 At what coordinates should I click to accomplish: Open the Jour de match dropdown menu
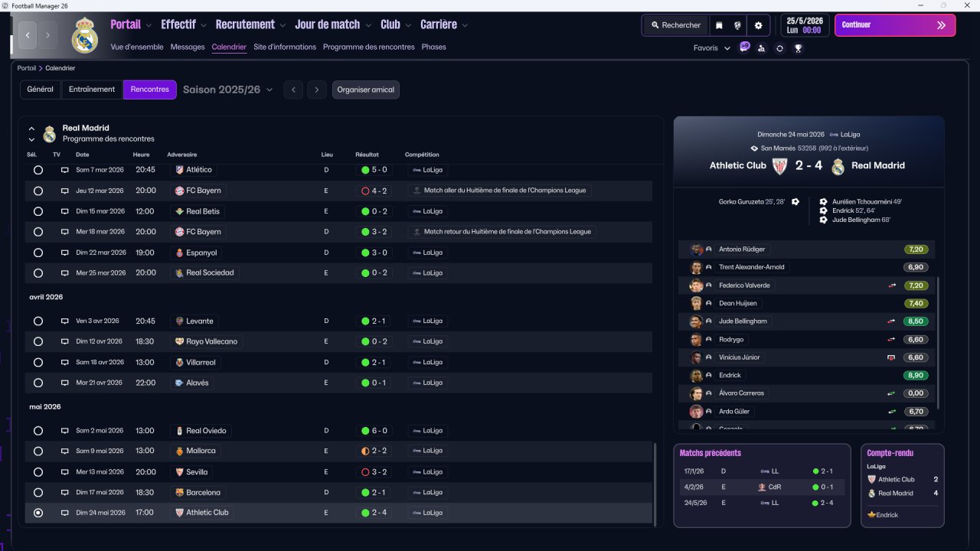(334, 24)
